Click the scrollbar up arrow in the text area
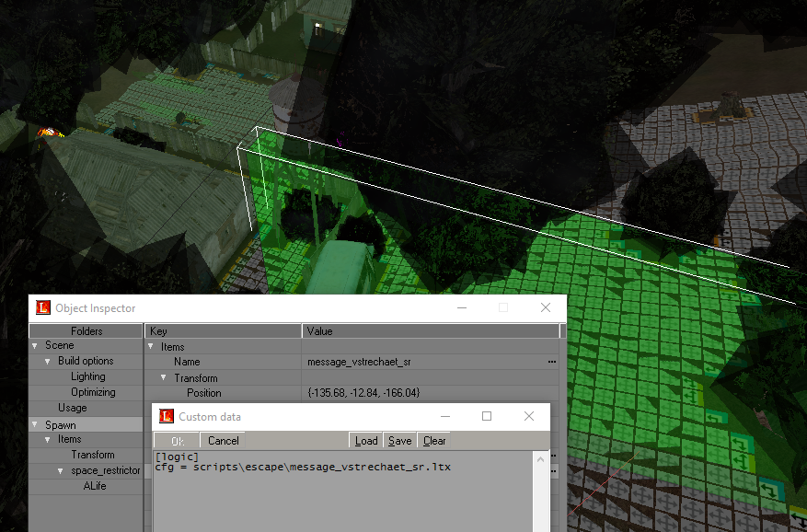 point(541,459)
